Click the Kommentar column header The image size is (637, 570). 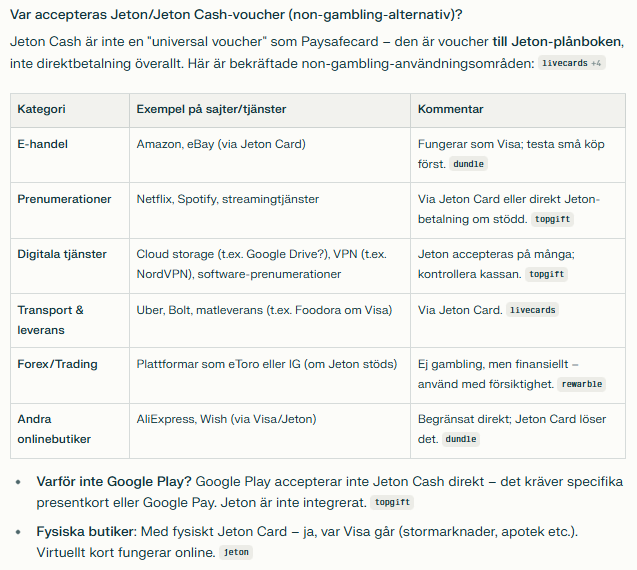click(x=518, y=110)
